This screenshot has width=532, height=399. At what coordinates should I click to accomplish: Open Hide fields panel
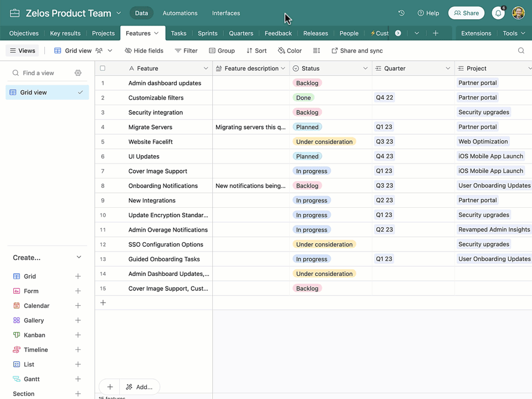click(144, 50)
